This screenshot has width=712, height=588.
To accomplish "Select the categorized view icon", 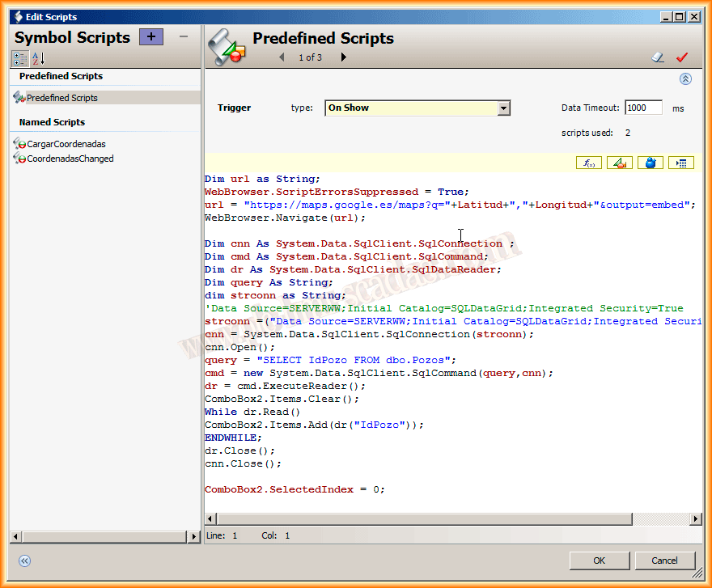I will tap(20, 58).
